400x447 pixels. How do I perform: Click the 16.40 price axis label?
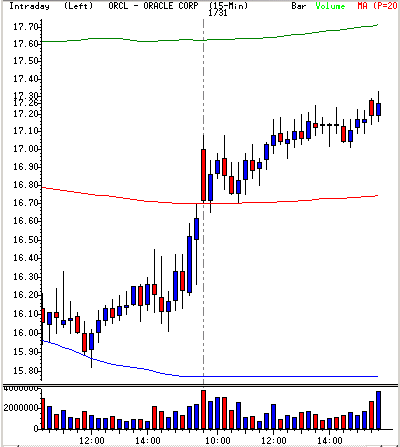click(27, 258)
